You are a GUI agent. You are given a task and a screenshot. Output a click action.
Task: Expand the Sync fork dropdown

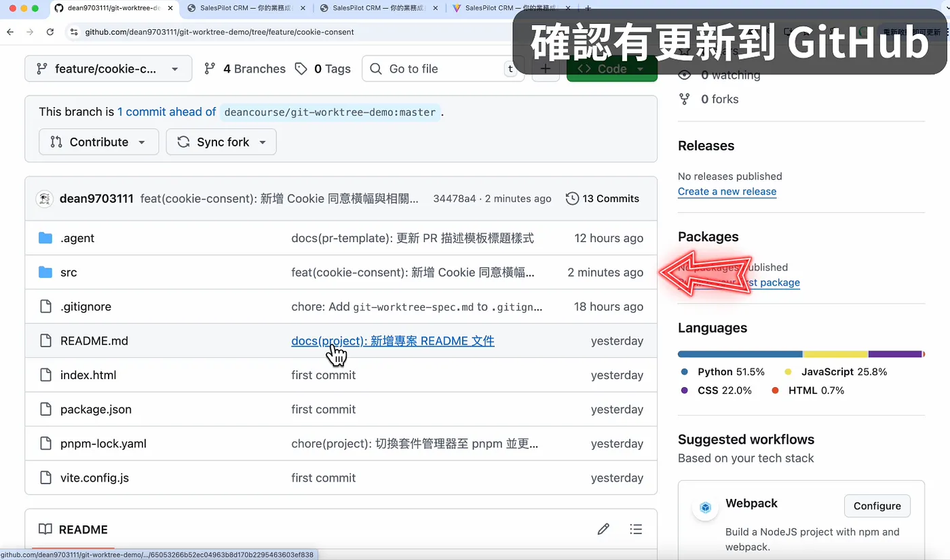221,142
